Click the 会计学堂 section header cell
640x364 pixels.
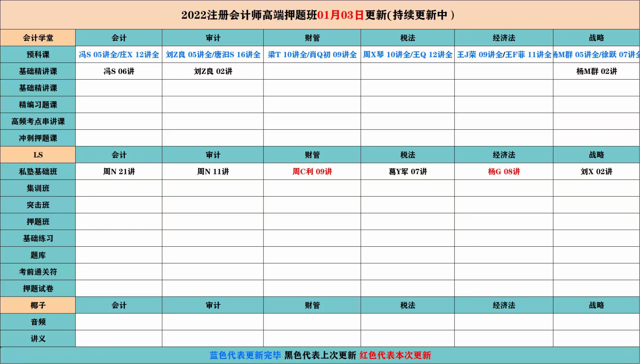[38, 38]
